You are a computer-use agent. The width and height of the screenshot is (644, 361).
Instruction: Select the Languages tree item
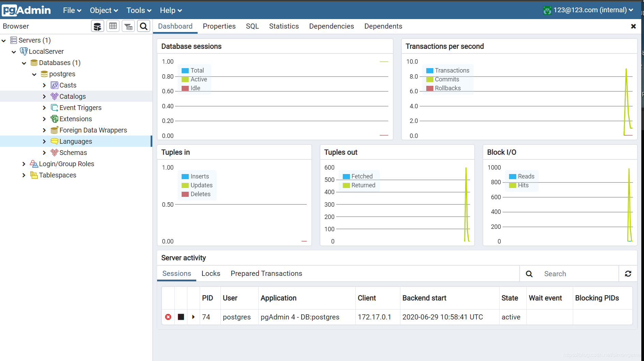tap(76, 141)
